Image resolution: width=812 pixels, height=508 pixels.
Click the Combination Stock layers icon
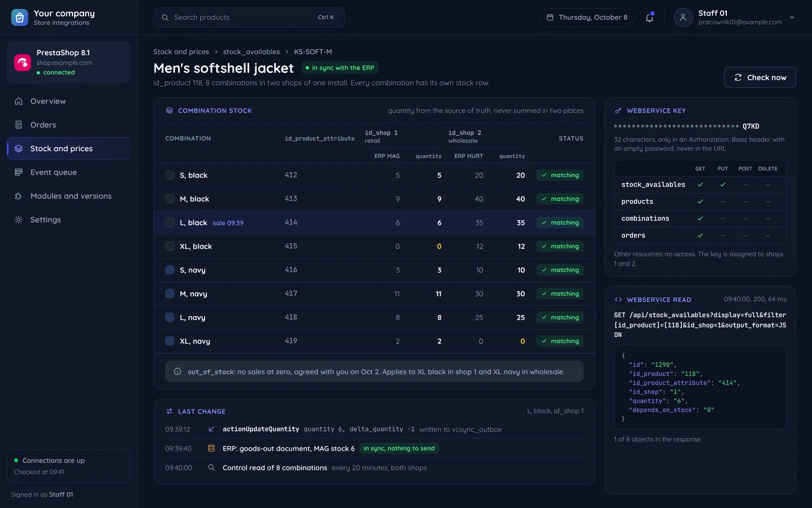click(x=170, y=110)
